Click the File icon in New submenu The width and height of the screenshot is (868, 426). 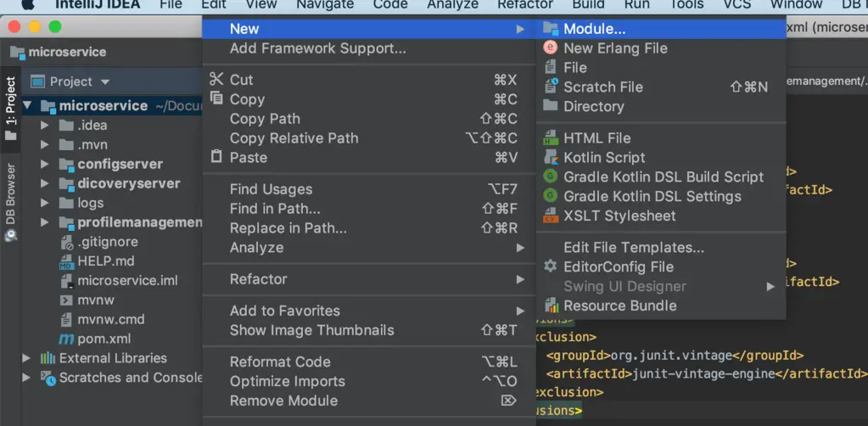coord(551,68)
